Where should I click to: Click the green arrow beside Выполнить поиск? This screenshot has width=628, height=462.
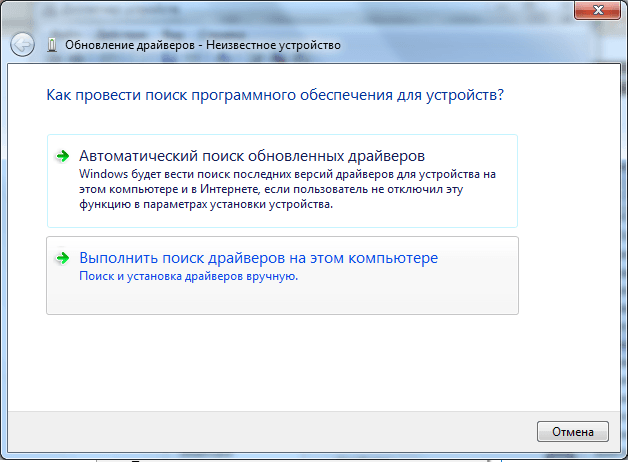coord(63,258)
